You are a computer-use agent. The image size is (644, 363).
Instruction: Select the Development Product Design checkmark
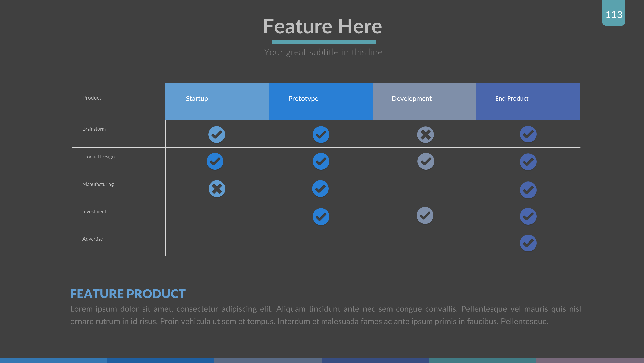pyautogui.click(x=426, y=161)
